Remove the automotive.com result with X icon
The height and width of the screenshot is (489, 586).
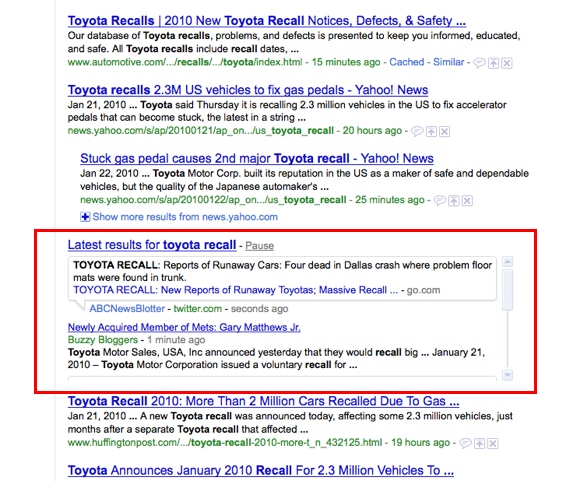(507, 63)
